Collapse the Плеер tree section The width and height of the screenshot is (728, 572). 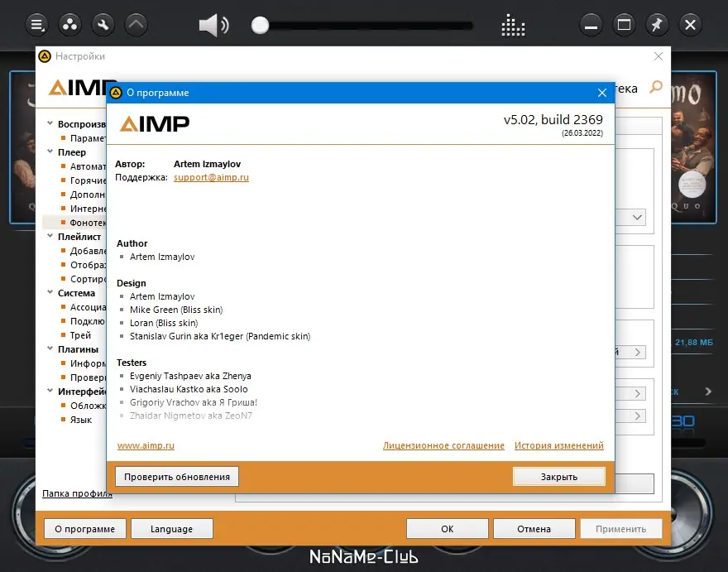pos(50,151)
